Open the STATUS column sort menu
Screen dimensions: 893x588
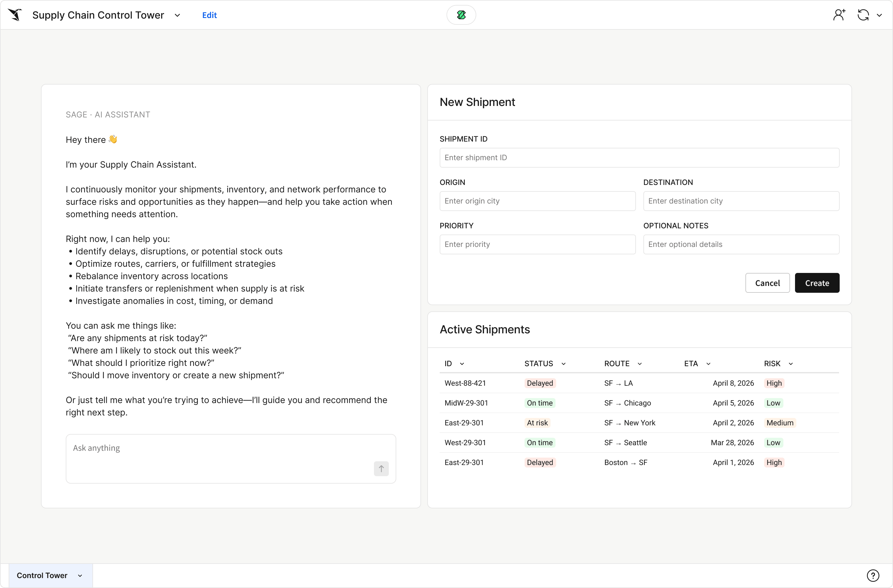pyautogui.click(x=563, y=364)
